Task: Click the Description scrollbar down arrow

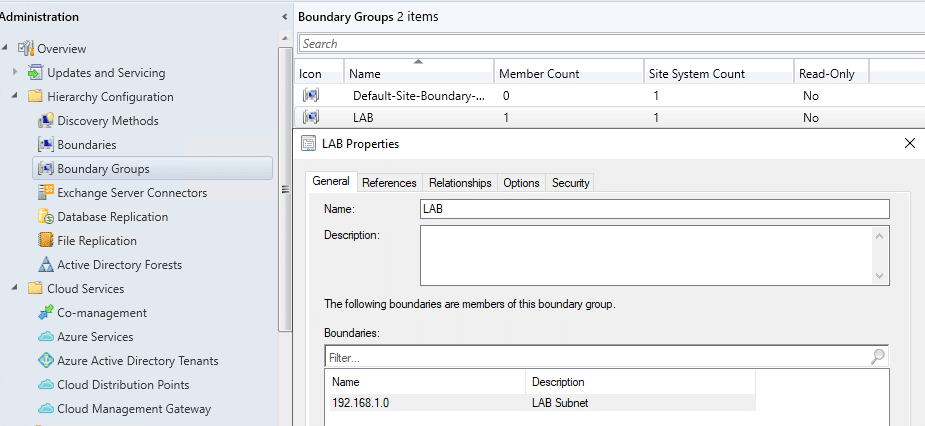Action: click(x=880, y=276)
